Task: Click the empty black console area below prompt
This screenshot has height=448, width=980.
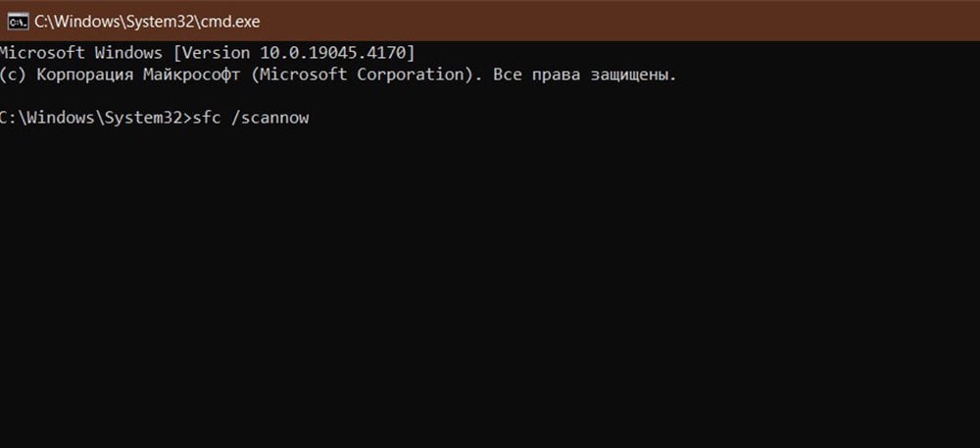Action: (x=490, y=294)
